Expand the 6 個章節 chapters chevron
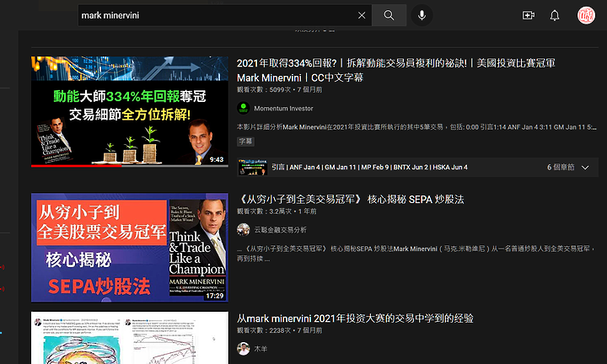This screenshot has width=607, height=364. pos(585,168)
